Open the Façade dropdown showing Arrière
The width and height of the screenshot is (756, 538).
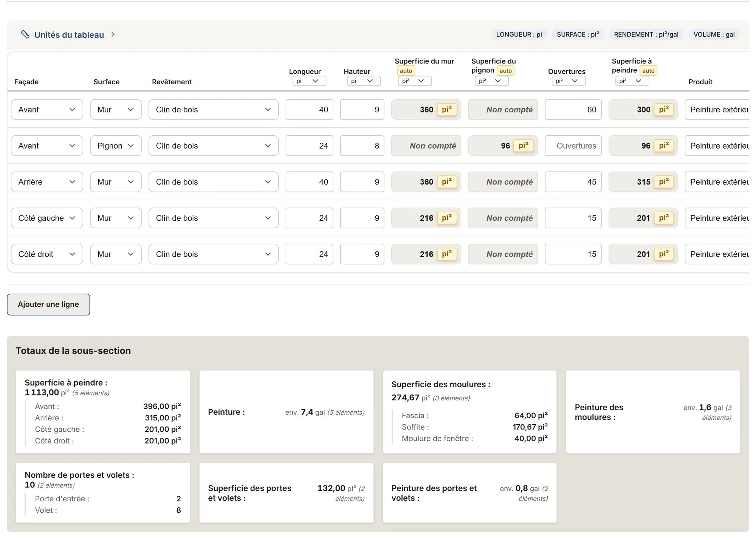coord(47,182)
